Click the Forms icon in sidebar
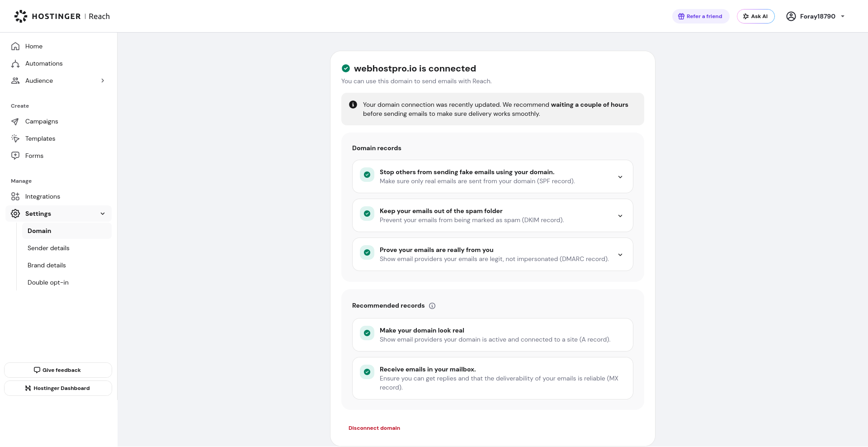Screen dimensions: 868x447 point(15,156)
